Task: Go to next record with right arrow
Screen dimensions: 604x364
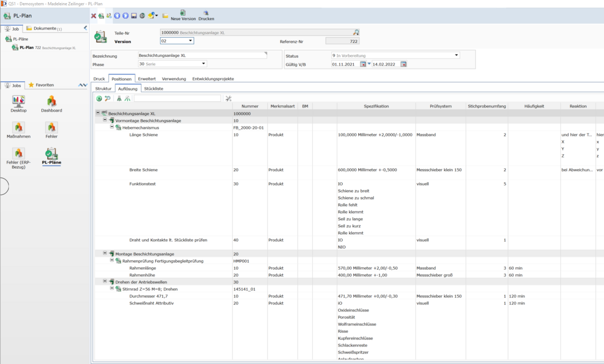Action: pos(126,16)
